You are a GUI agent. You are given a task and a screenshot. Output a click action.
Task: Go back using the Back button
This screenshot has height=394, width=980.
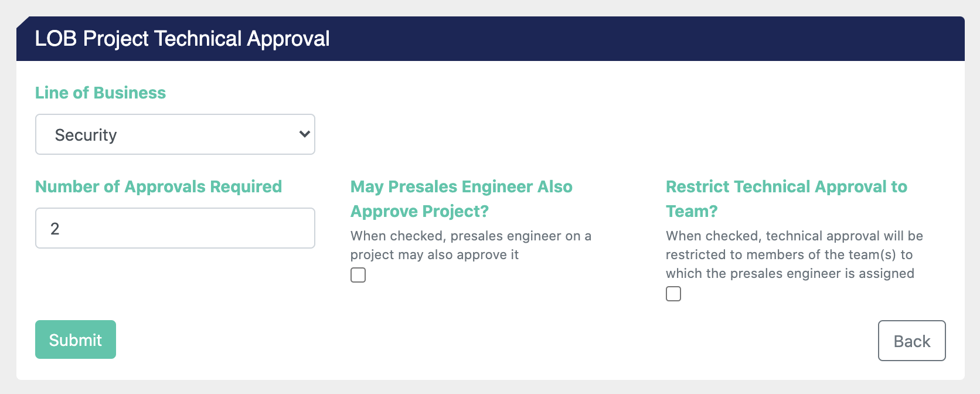tap(911, 341)
